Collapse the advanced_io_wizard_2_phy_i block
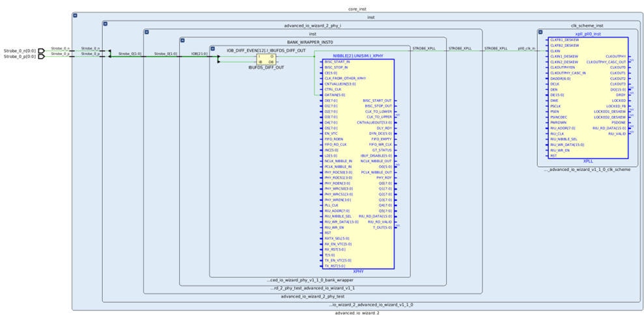This screenshot has height=315, width=644. click(106, 24)
